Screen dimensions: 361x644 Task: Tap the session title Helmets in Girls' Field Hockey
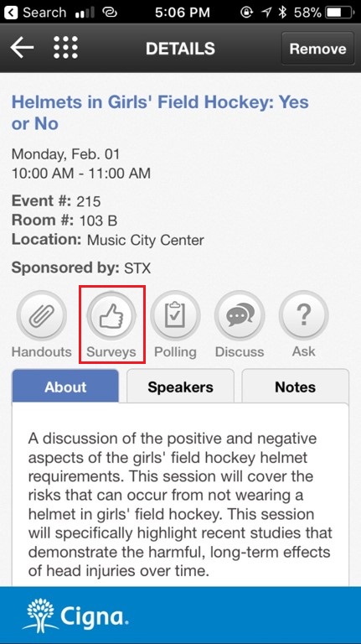pos(160,112)
